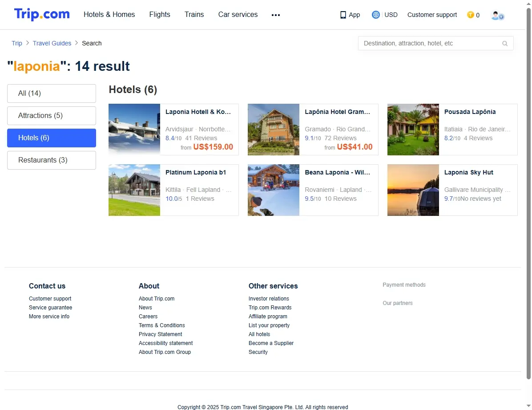Open footer Customer support link

50,299
